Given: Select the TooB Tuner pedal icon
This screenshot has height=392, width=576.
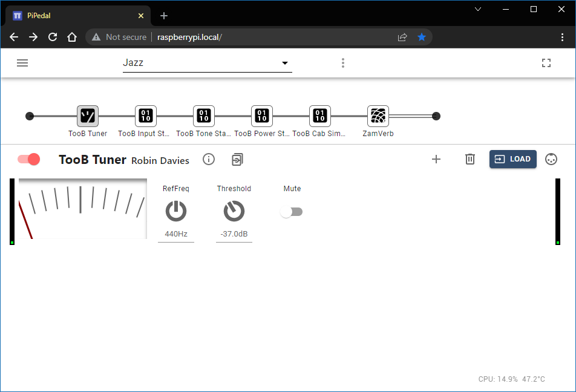Looking at the screenshot, I should coord(87,116).
